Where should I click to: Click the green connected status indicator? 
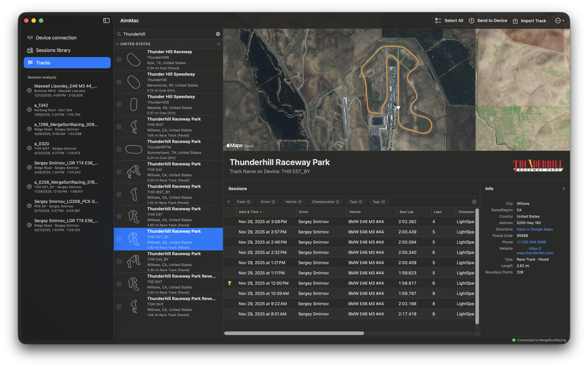514,340
